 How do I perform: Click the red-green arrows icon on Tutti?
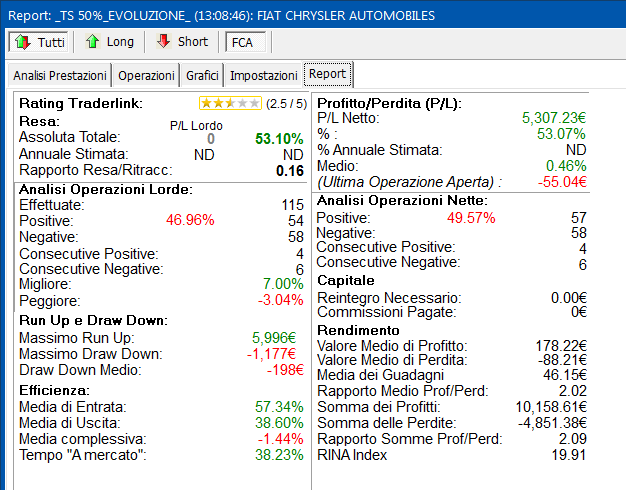coord(23,42)
